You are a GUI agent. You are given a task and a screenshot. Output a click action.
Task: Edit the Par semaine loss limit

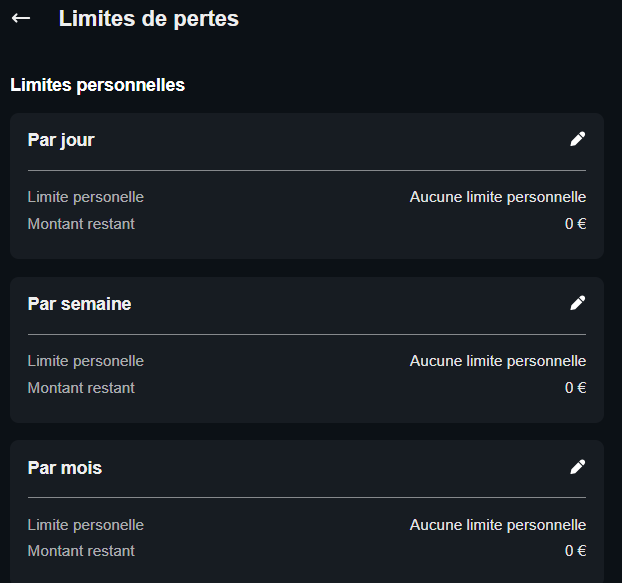tap(577, 303)
